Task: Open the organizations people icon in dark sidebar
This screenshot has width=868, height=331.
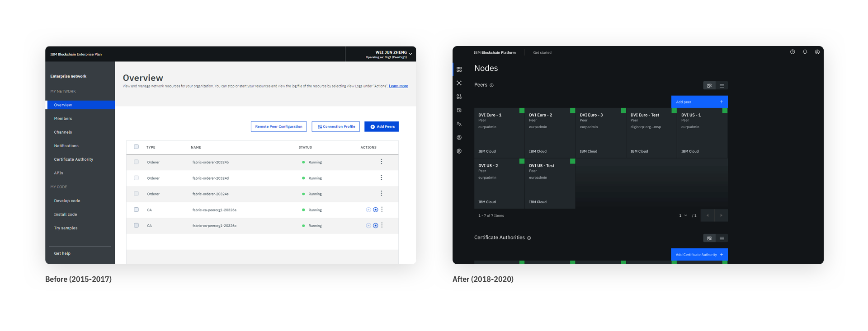Action: 459,124
